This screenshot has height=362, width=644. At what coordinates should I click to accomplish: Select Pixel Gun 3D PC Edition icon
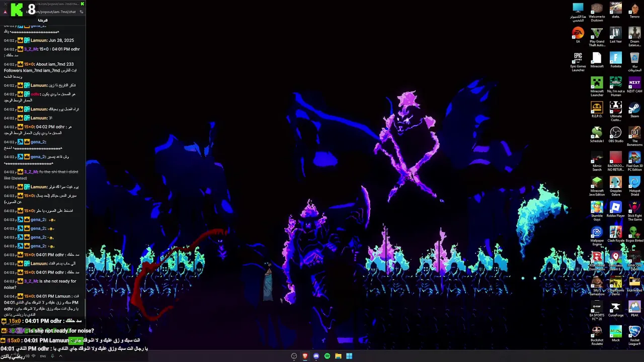tap(634, 162)
